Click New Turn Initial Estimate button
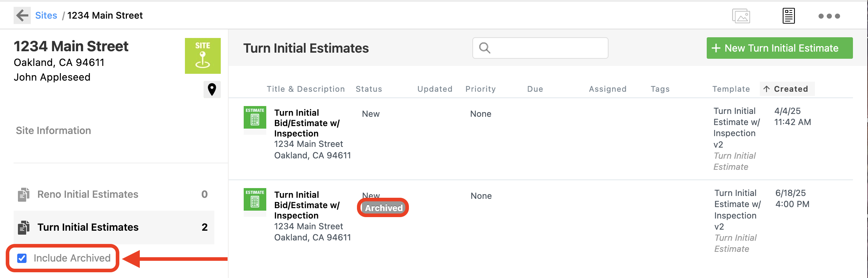Viewport: 868px width, 278px height. (779, 48)
